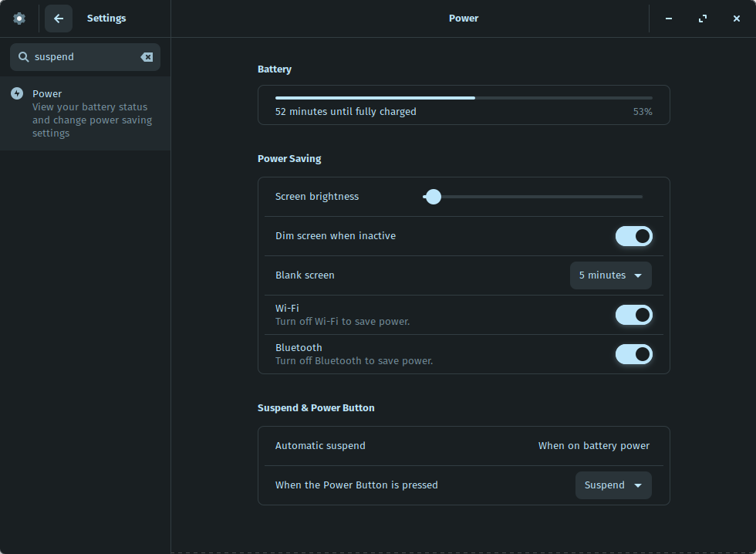Toggle the Bluetooth power saving switch
The width and height of the screenshot is (756, 554).
pos(633,354)
